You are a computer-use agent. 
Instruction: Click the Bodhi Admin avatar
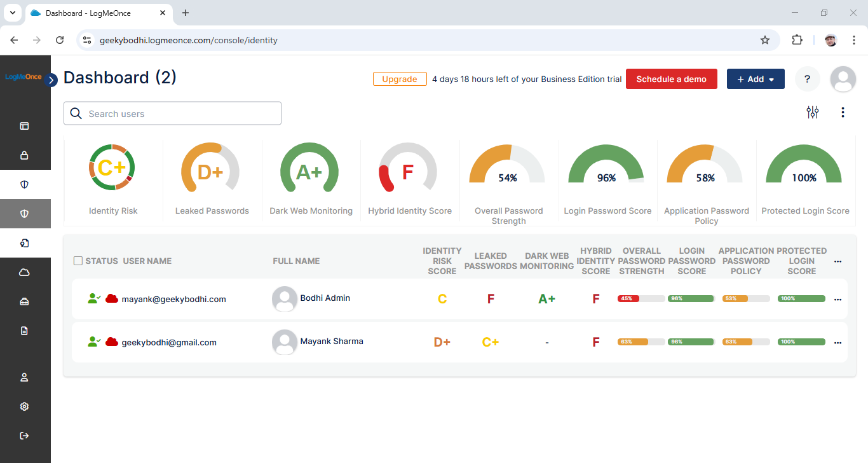[285, 299]
